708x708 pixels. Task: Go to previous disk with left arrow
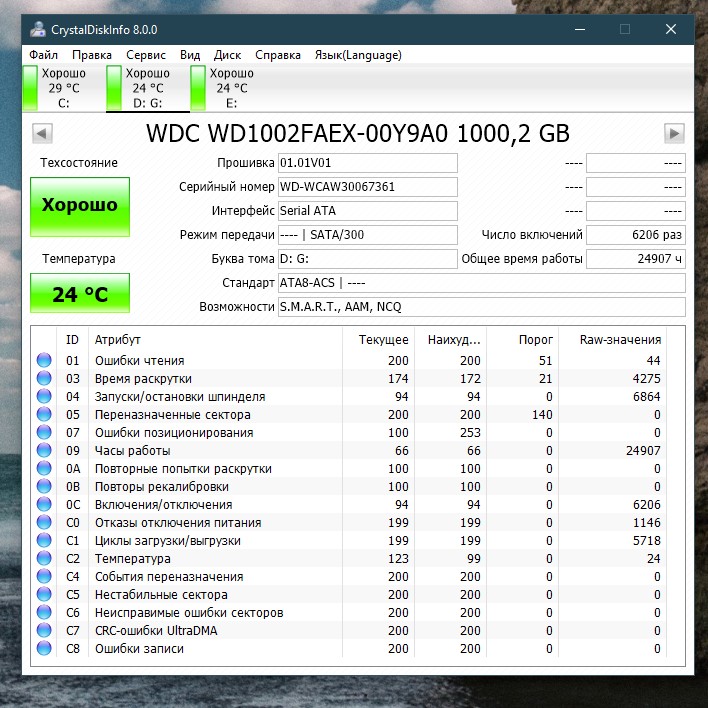click(x=42, y=133)
